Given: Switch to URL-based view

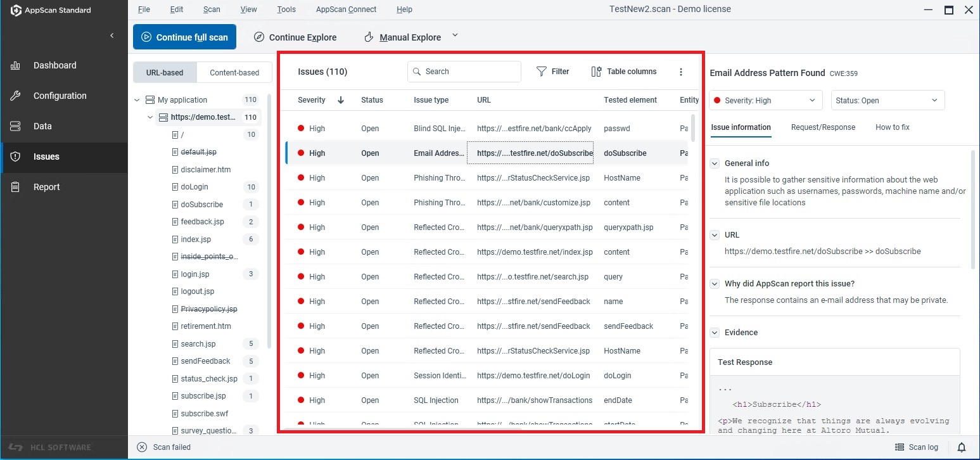Looking at the screenshot, I should click(x=165, y=72).
